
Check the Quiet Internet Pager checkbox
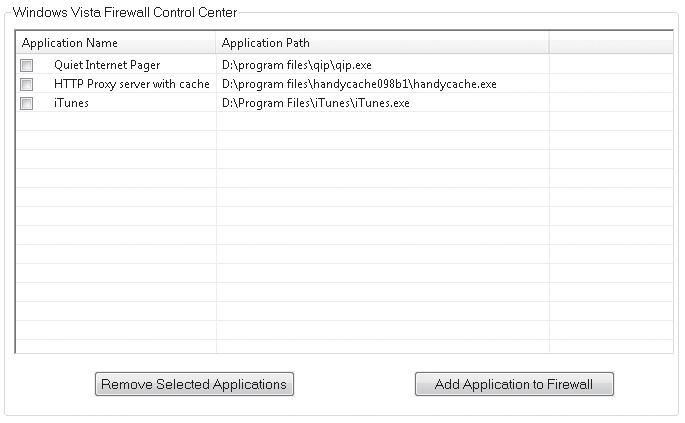click(x=27, y=66)
